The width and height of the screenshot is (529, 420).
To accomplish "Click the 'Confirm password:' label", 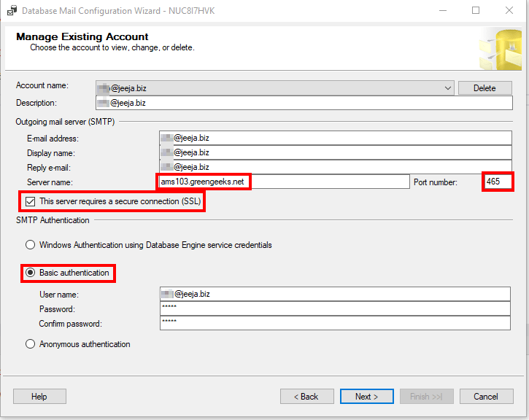I will [71, 324].
